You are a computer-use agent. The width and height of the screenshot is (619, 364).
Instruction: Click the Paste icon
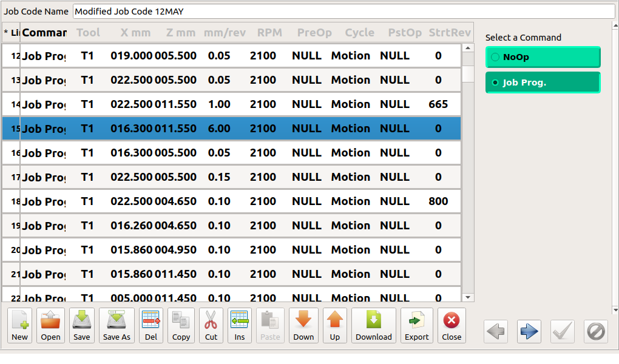click(270, 325)
